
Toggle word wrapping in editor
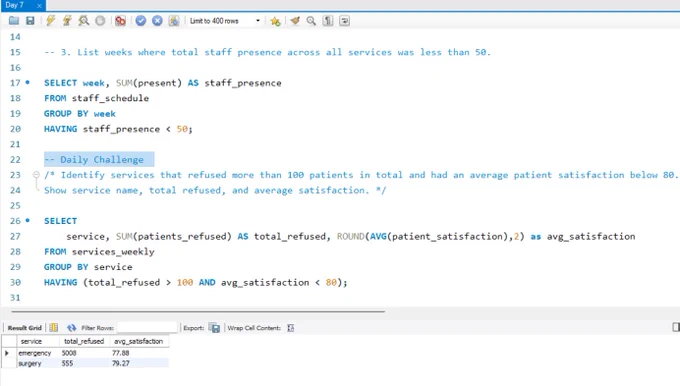coord(344,21)
